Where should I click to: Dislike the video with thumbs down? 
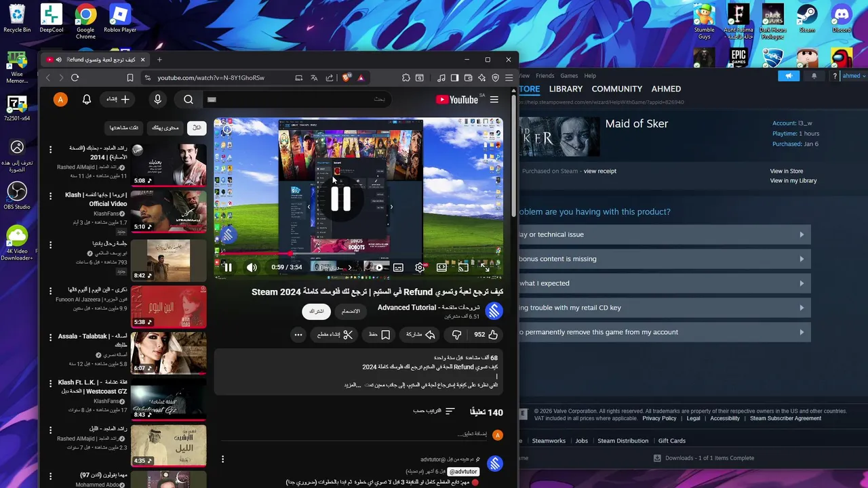click(x=456, y=335)
